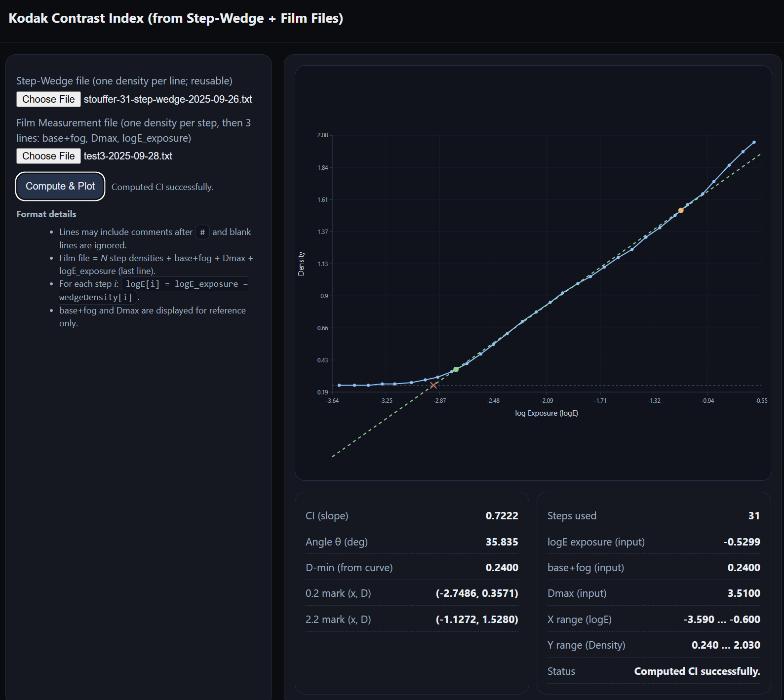The height and width of the screenshot is (700, 784).
Task: Click the red X marker on the chart
Action: tap(433, 385)
